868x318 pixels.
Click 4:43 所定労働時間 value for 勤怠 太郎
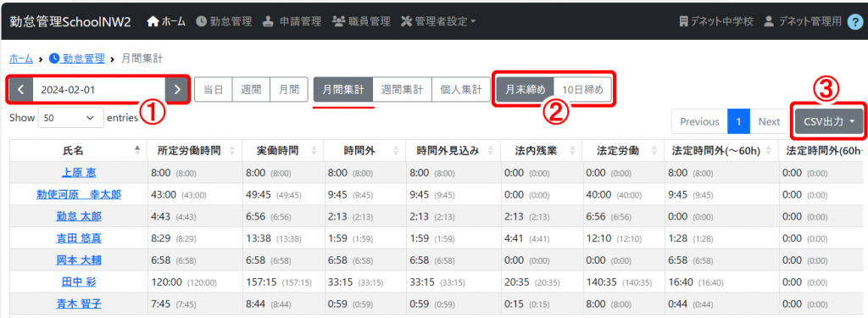pos(160,216)
